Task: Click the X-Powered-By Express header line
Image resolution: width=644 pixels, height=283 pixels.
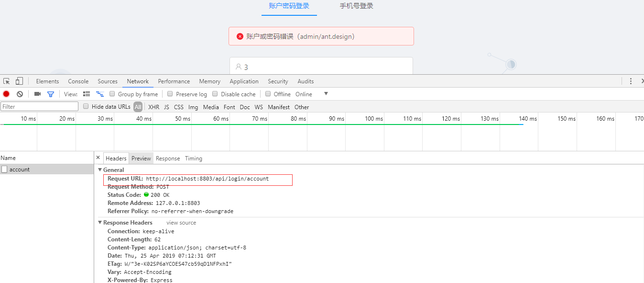Action: 140,280
